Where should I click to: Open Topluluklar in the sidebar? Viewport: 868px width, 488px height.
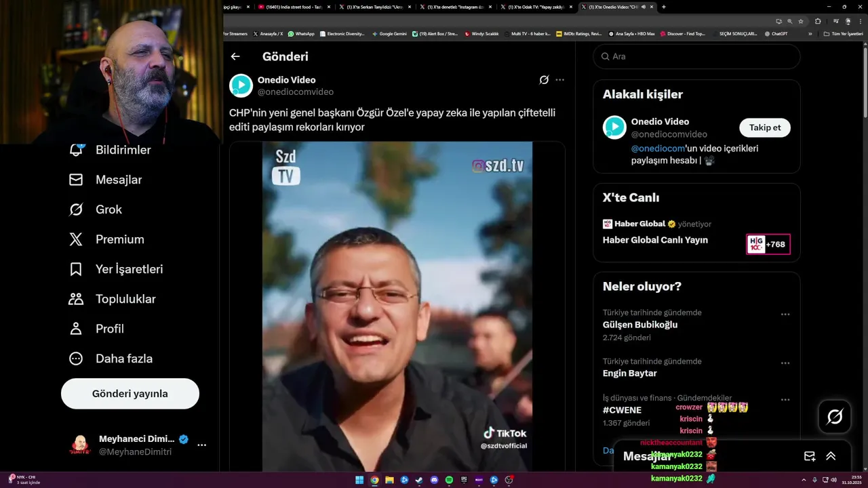pos(112,299)
